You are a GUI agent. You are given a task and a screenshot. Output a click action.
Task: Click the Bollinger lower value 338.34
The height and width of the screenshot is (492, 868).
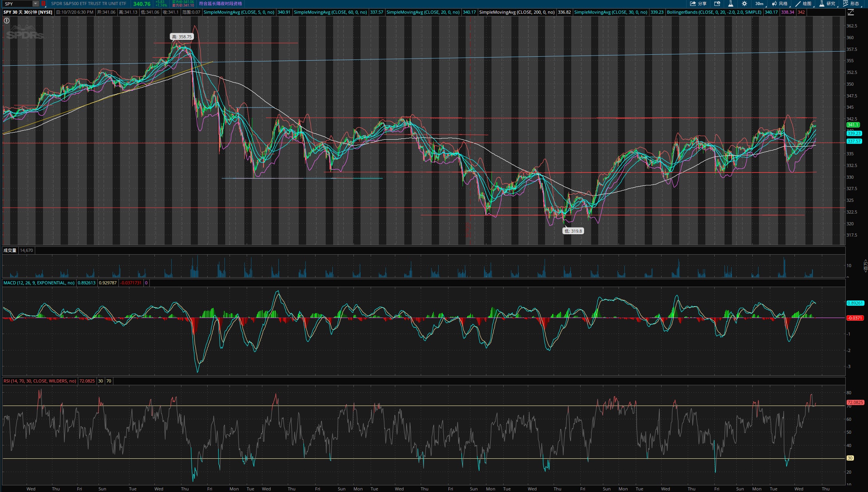tap(787, 12)
